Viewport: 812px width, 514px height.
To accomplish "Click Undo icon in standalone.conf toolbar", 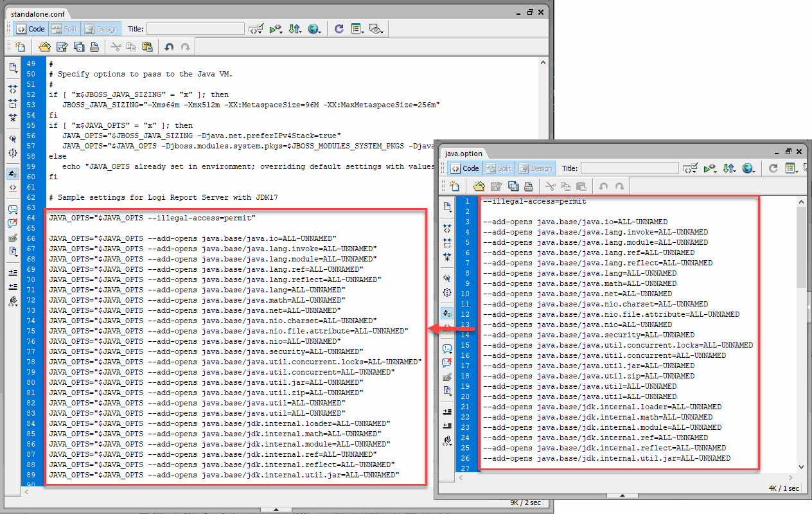I will coord(169,47).
